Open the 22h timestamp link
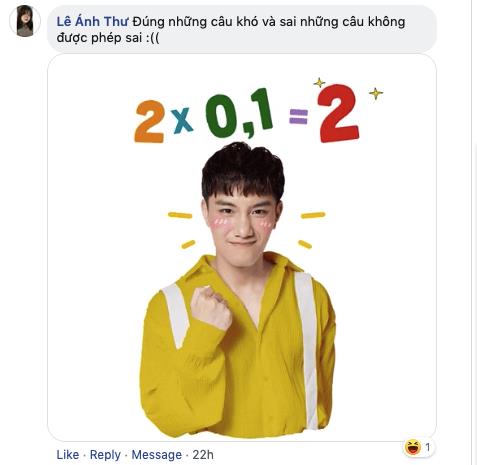 pyautogui.click(x=203, y=455)
